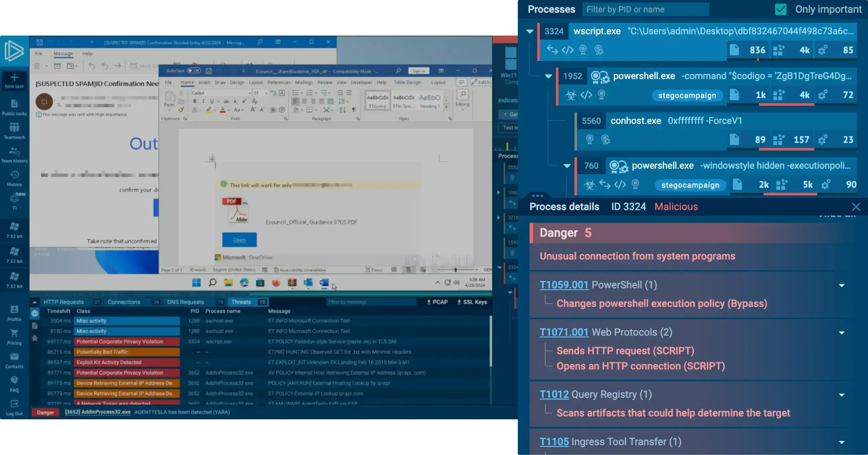Open Public tasks in sidebar
Screen dimensions: 868x455
point(14,104)
